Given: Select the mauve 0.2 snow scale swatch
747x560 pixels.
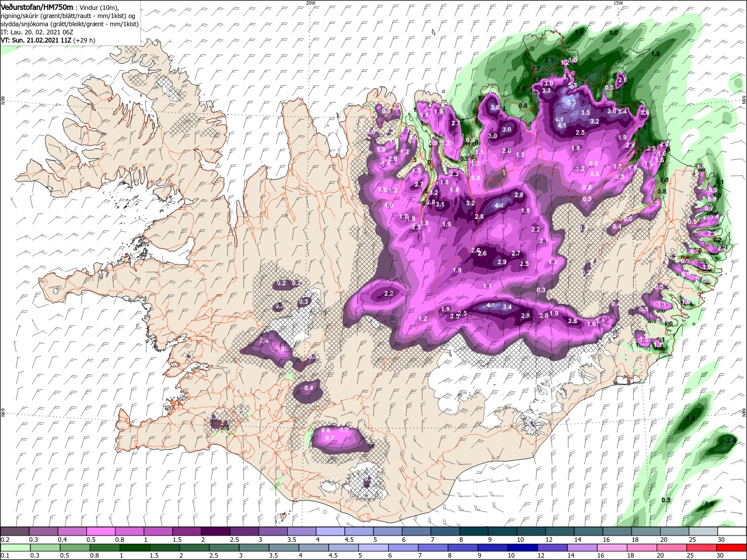Looking at the screenshot, I should (x=15, y=531).
